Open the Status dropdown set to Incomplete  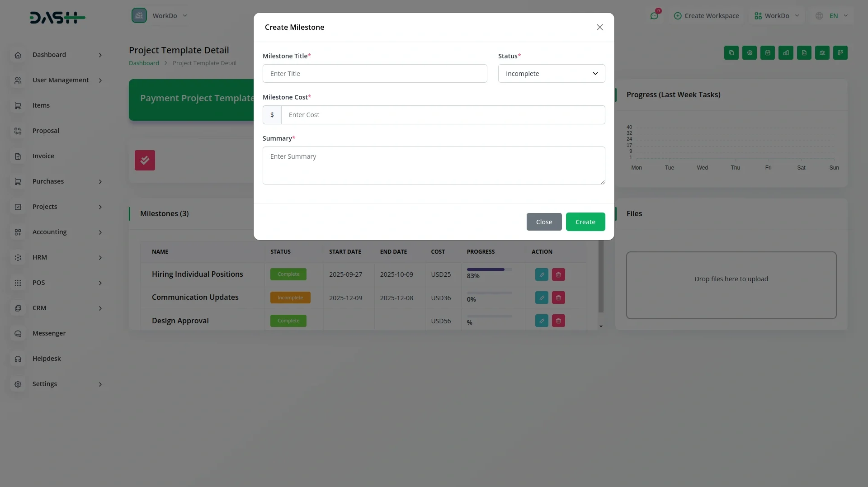click(551, 74)
